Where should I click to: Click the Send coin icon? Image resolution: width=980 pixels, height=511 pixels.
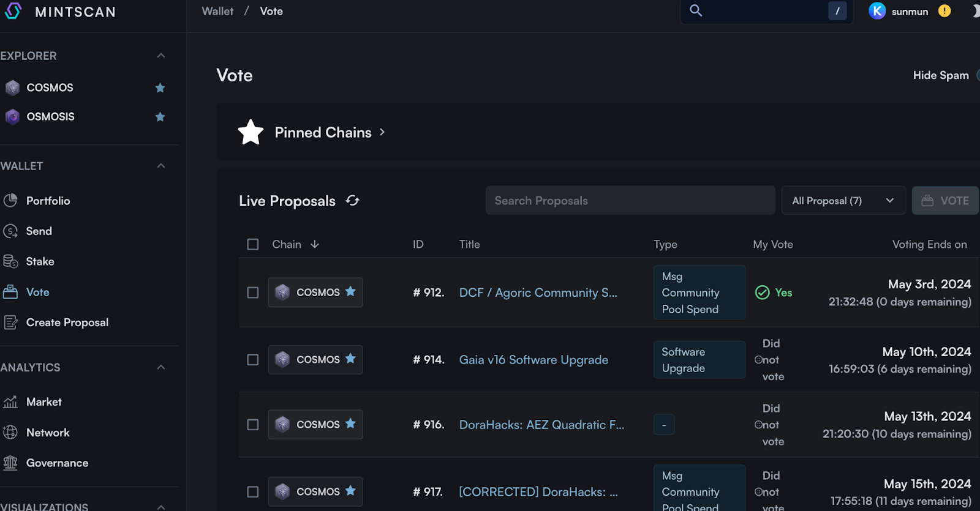pyautogui.click(x=10, y=231)
